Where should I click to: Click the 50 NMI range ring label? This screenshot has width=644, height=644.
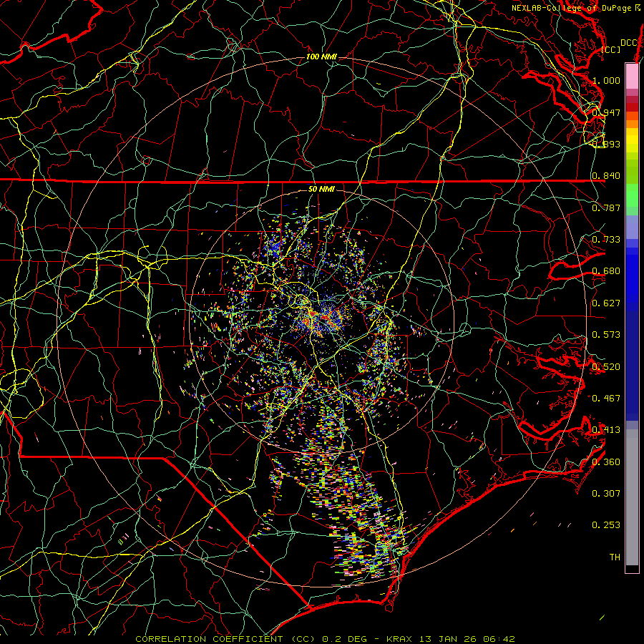[321, 190]
